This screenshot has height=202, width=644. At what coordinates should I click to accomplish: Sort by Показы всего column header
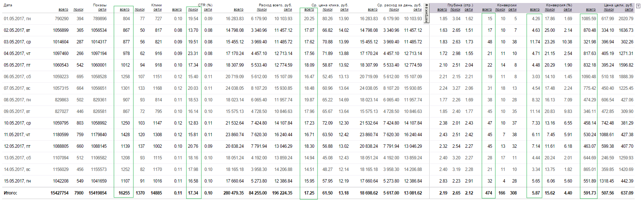(63, 10)
